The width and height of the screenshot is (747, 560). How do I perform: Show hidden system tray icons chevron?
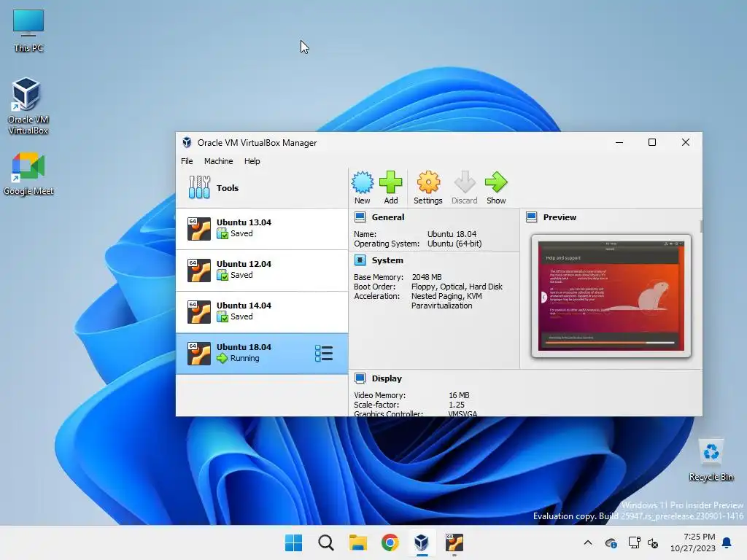[588, 542]
